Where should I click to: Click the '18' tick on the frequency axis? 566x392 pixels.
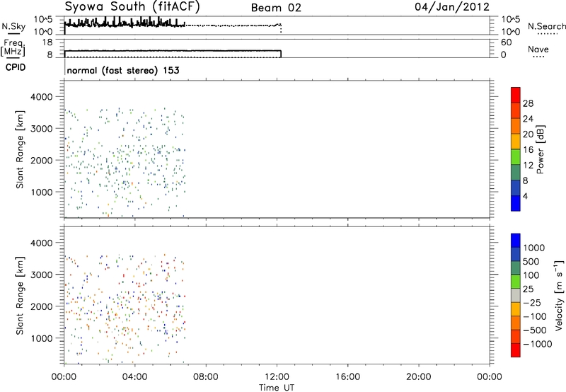tap(47, 42)
